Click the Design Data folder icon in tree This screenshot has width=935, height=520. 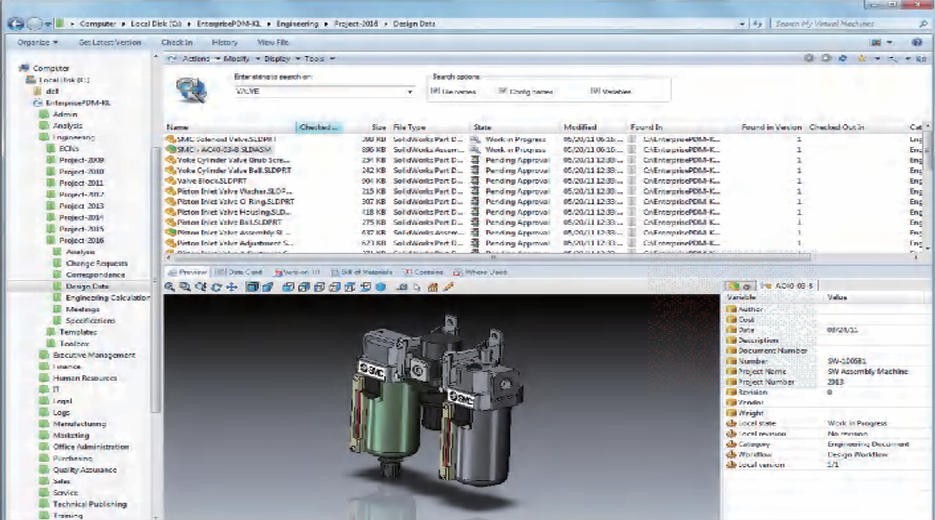(58, 286)
